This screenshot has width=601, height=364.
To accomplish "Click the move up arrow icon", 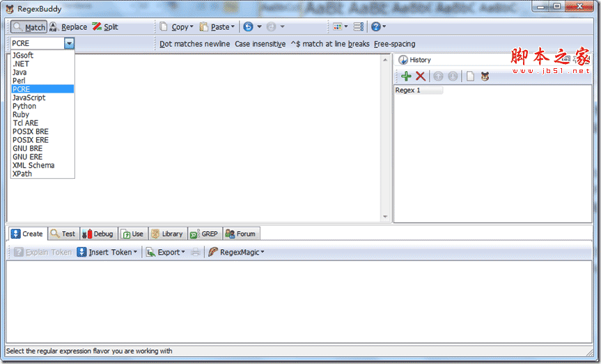I will tap(438, 77).
